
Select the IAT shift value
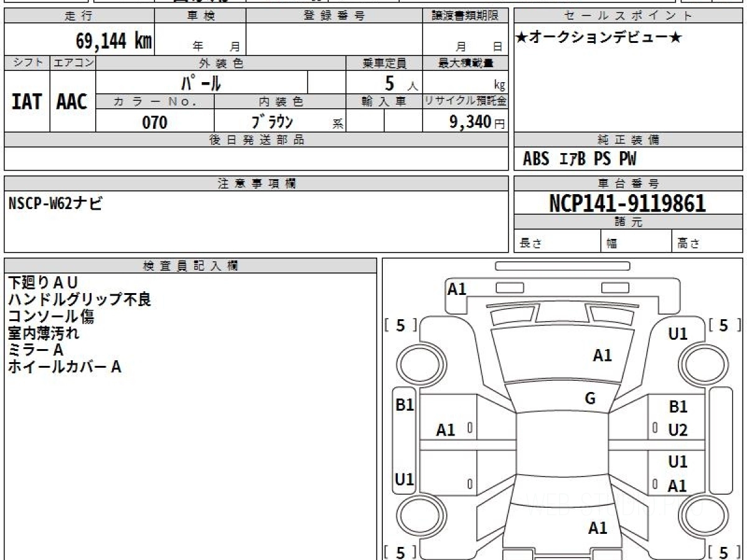[x=27, y=101]
